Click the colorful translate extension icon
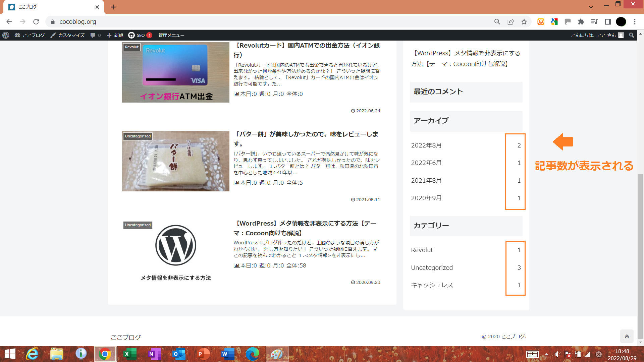Viewport: 644px width, 362px height. tap(554, 22)
